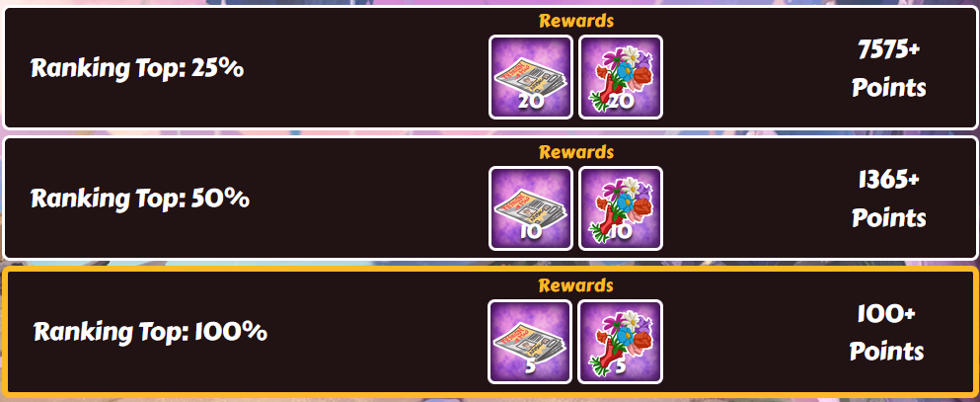Click the quantity 5 on the newspaper reward
The height and width of the screenshot is (402, 980).
(530, 367)
